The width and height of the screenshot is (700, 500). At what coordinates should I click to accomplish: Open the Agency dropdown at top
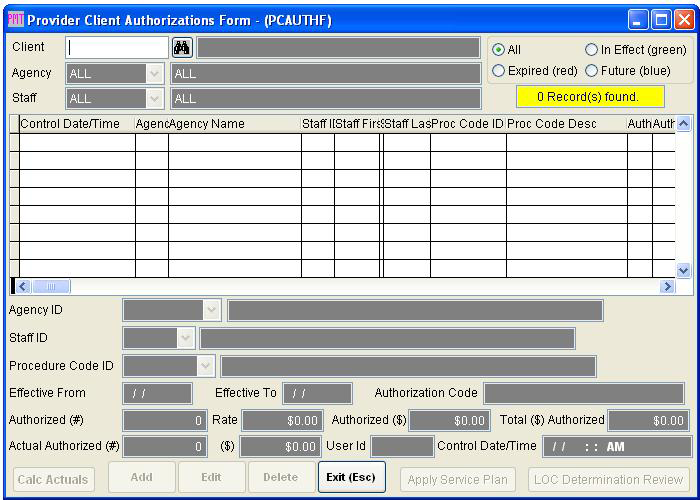(x=153, y=73)
